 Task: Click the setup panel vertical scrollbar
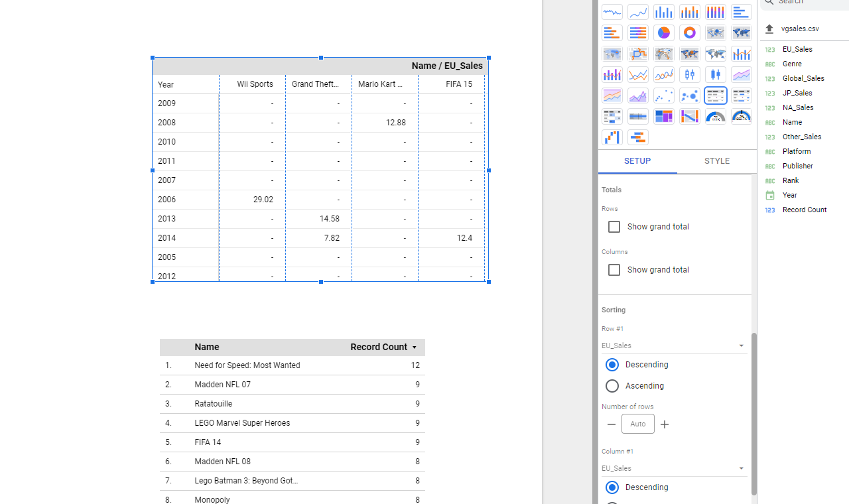(x=753, y=411)
